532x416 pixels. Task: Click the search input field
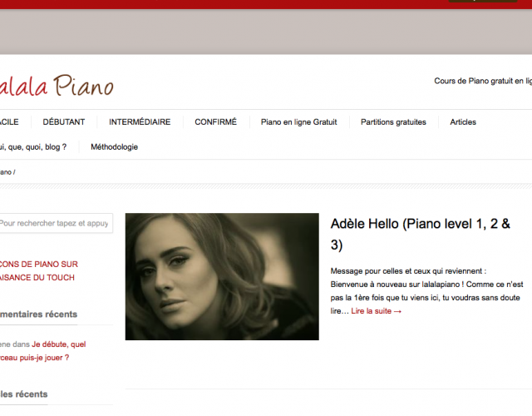[56, 223]
